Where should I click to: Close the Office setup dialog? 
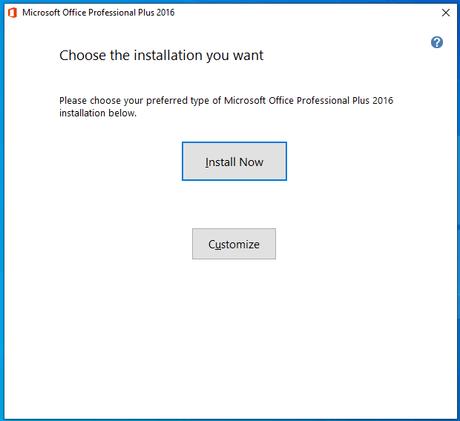446,13
